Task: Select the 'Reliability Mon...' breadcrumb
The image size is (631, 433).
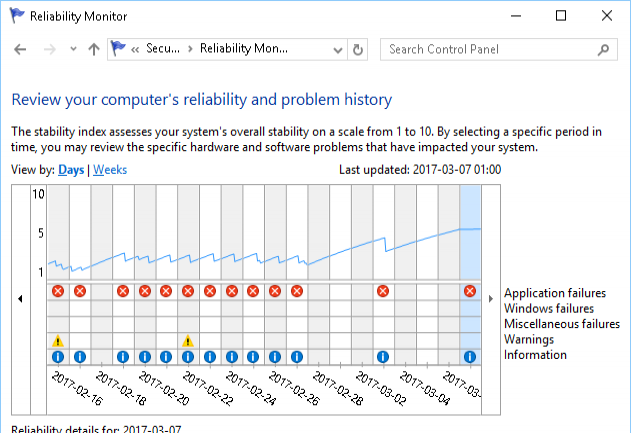Action: (244, 49)
